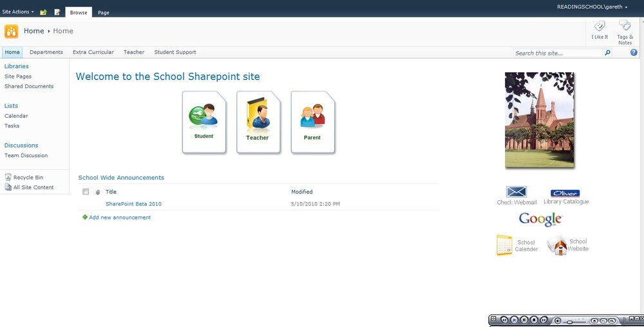Click the Edit page icon
The width and height of the screenshot is (644, 327).
click(x=57, y=12)
